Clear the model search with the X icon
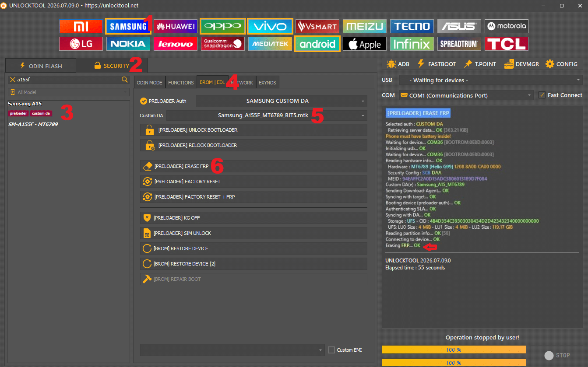 (x=13, y=80)
